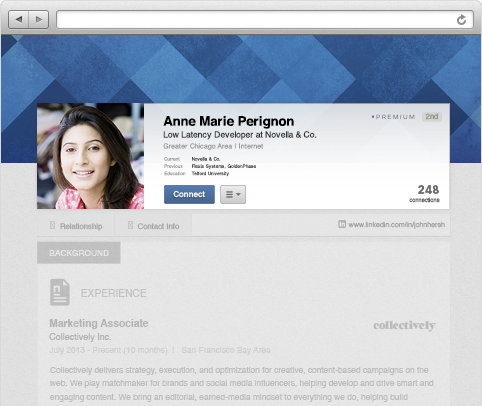Open the Marketing Associate position title
The image size is (482, 406).
point(99,323)
